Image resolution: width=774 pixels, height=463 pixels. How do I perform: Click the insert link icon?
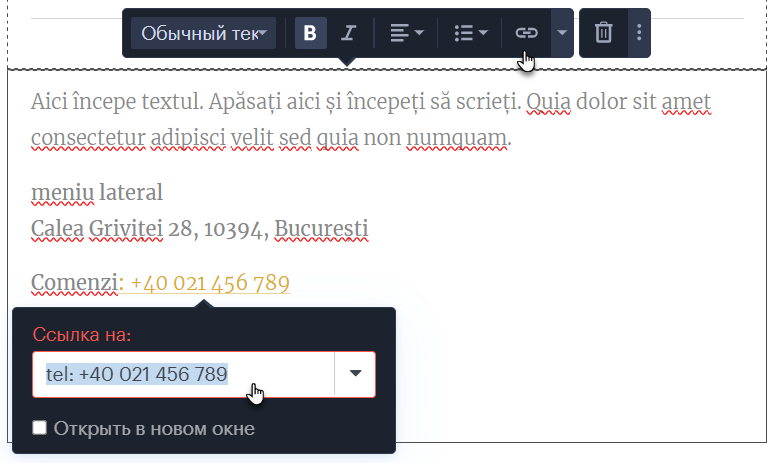tap(526, 33)
